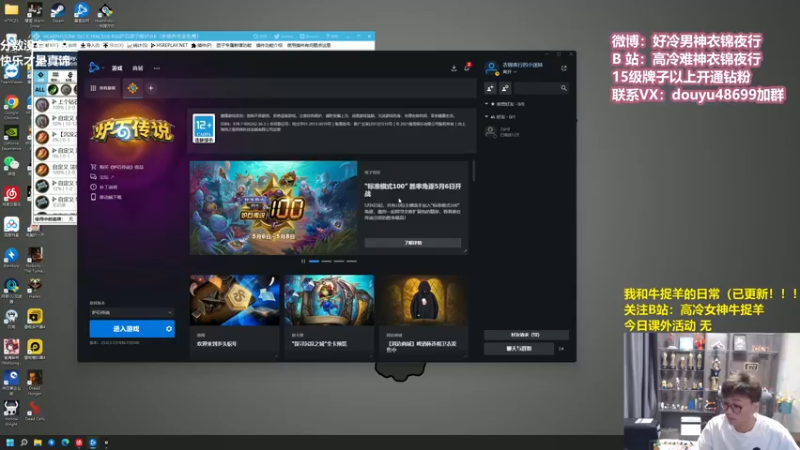The image size is (800, 450).
Task: Open Dread Hunger desktop shortcut
Action: point(35,383)
